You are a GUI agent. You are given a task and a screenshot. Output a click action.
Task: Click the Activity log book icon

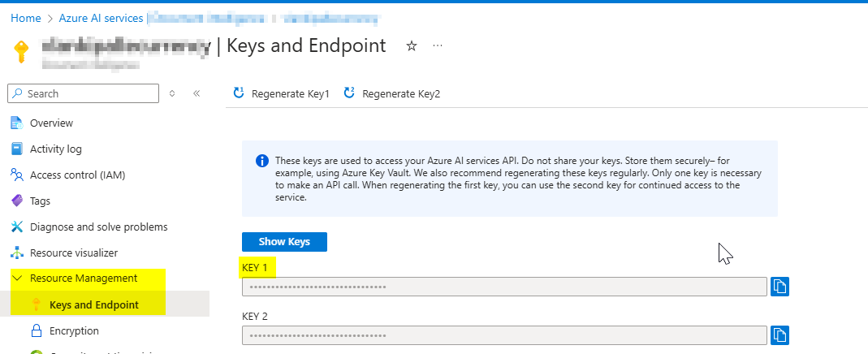[x=17, y=149]
